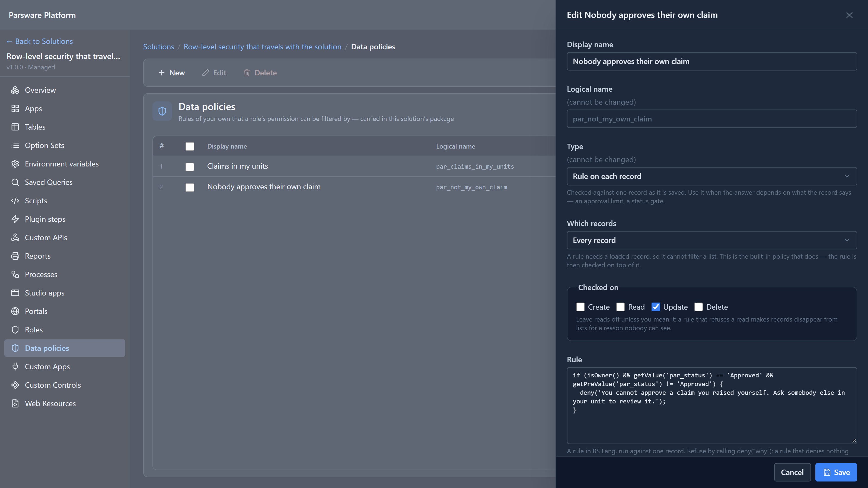Select the Tables icon in sidebar
This screenshot has height=488, width=868.
click(x=15, y=127)
